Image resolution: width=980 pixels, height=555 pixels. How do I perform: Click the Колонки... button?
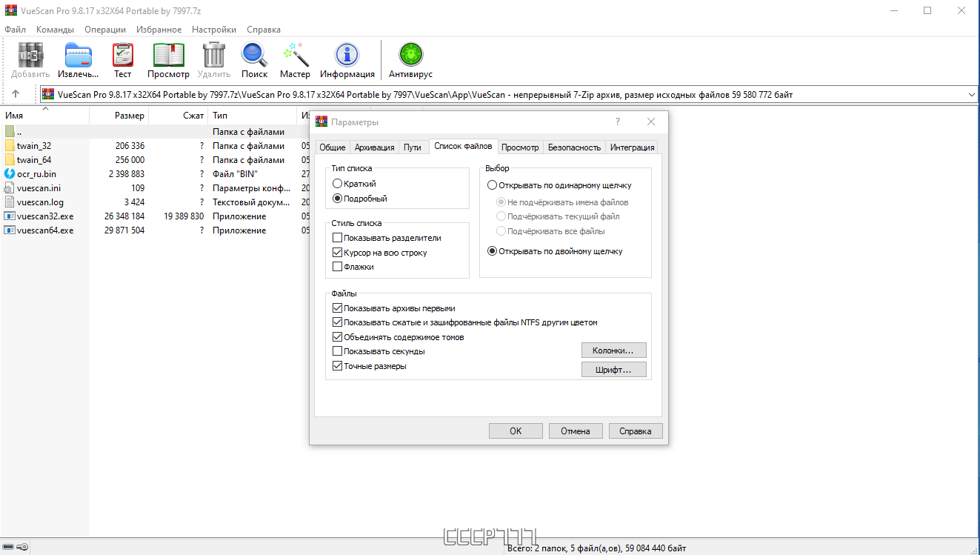614,350
